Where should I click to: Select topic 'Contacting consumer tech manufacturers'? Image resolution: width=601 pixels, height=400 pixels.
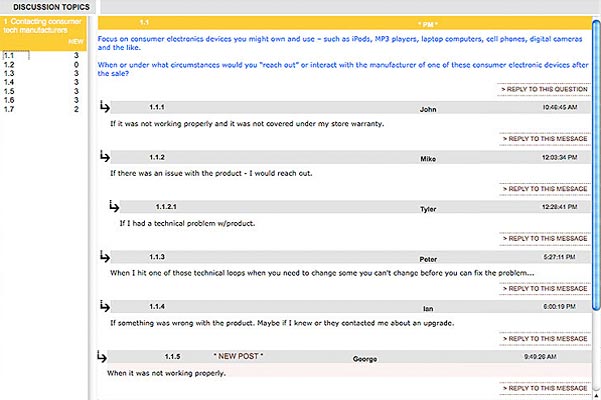coord(44,29)
